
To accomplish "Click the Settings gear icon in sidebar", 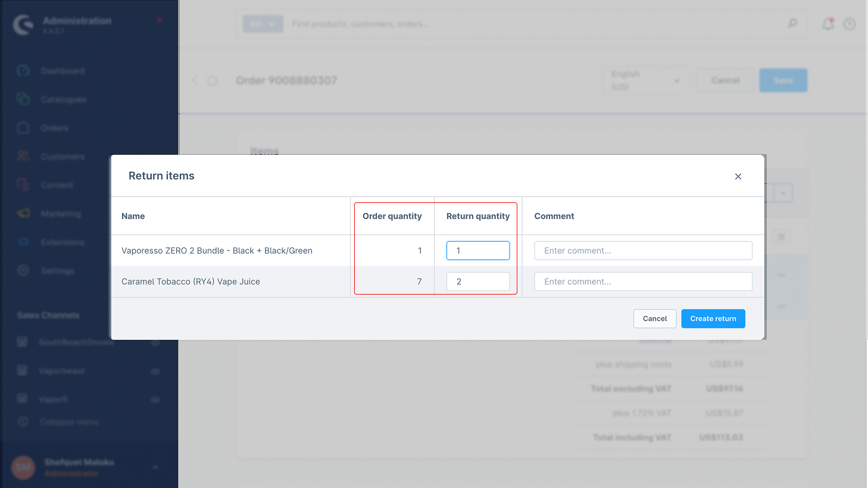I will (23, 270).
